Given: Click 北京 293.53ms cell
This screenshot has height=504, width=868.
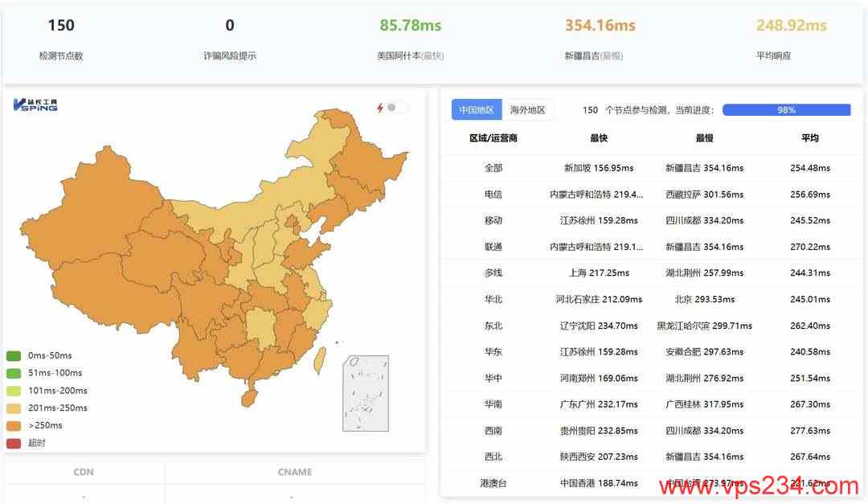Looking at the screenshot, I should (704, 299).
